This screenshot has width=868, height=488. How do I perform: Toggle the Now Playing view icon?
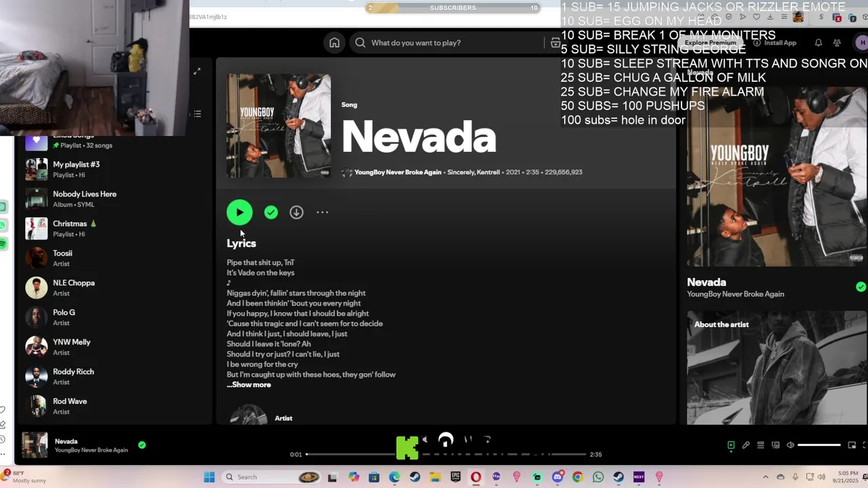click(x=731, y=445)
